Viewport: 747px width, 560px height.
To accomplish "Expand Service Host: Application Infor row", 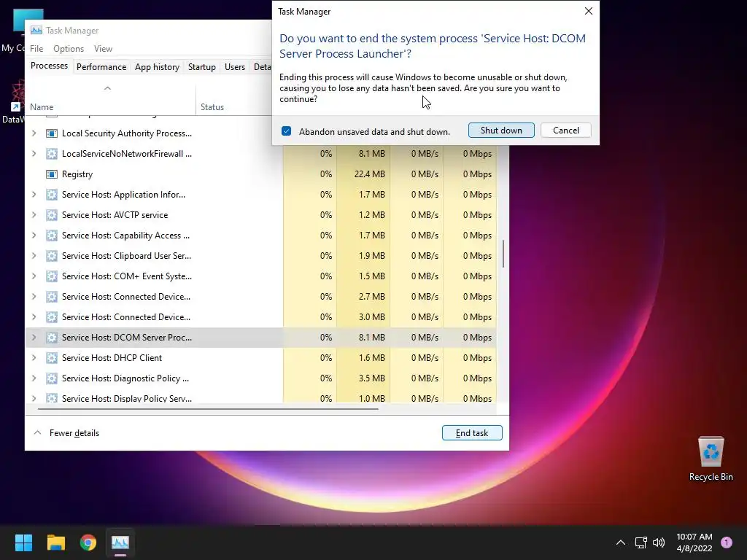I will click(34, 195).
